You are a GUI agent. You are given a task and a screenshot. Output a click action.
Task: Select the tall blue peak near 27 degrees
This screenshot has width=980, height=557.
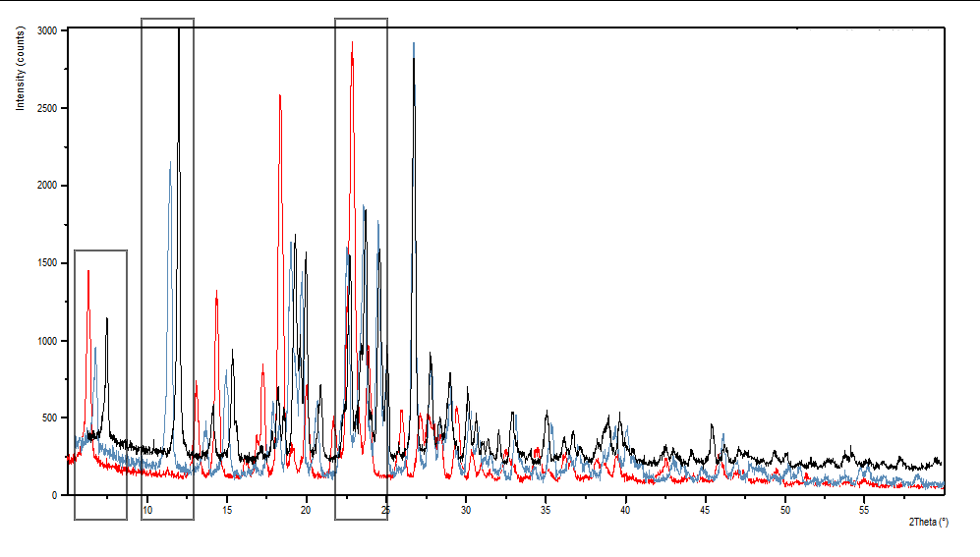point(414,45)
